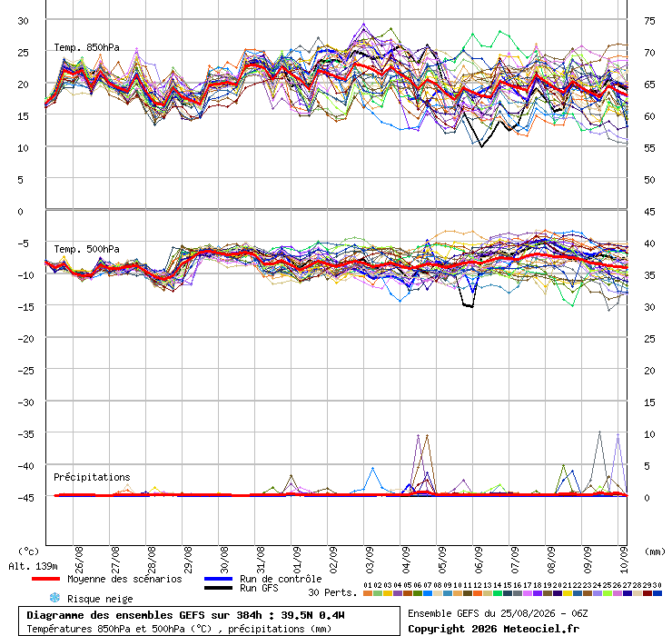This screenshot has width=672, height=636.
Task: Click the '30 Perts.' legend label
Action: coord(333,592)
